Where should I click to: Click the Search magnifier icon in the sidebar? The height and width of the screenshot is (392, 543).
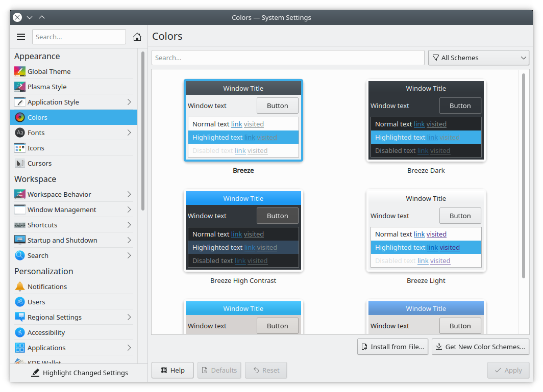click(x=20, y=255)
